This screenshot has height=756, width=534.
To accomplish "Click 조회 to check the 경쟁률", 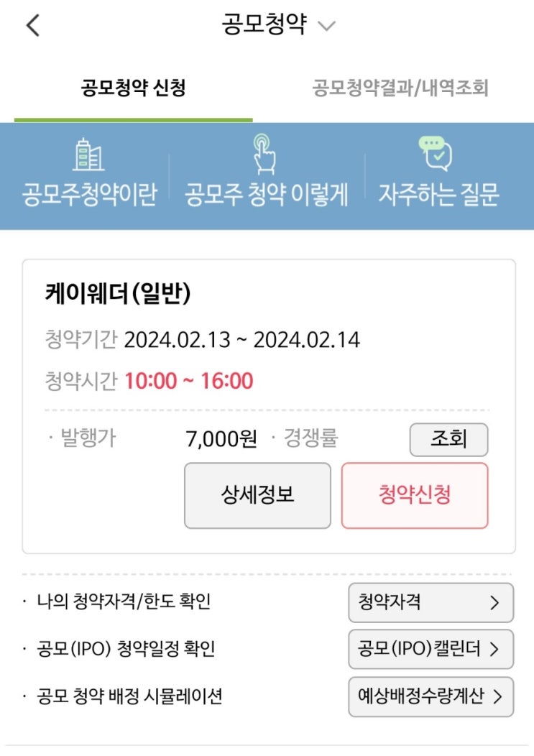I will (448, 439).
